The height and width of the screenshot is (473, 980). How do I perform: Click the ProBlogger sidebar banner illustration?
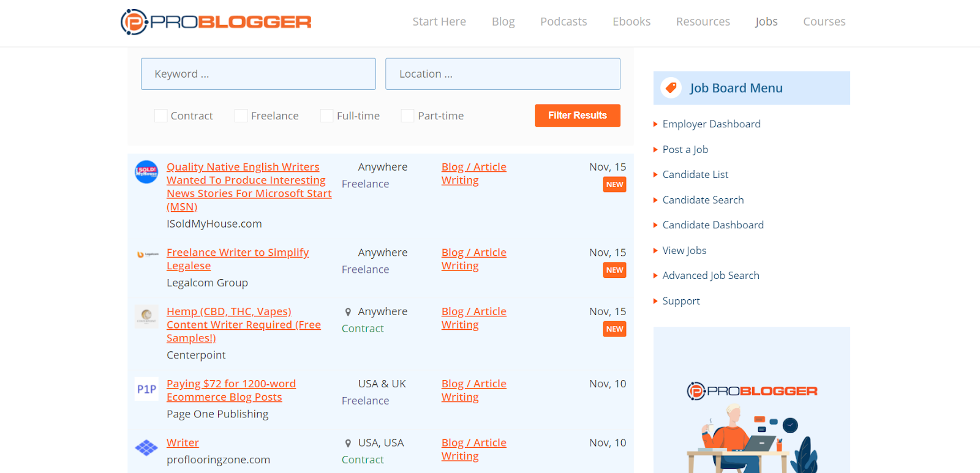(x=752, y=400)
